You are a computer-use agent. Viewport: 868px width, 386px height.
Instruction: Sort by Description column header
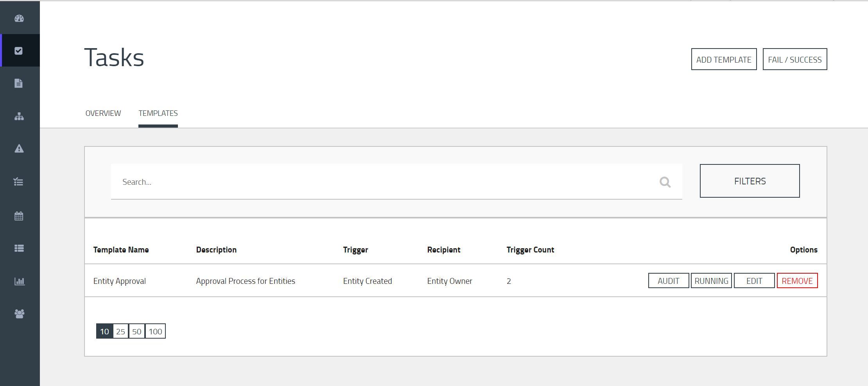coord(216,250)
